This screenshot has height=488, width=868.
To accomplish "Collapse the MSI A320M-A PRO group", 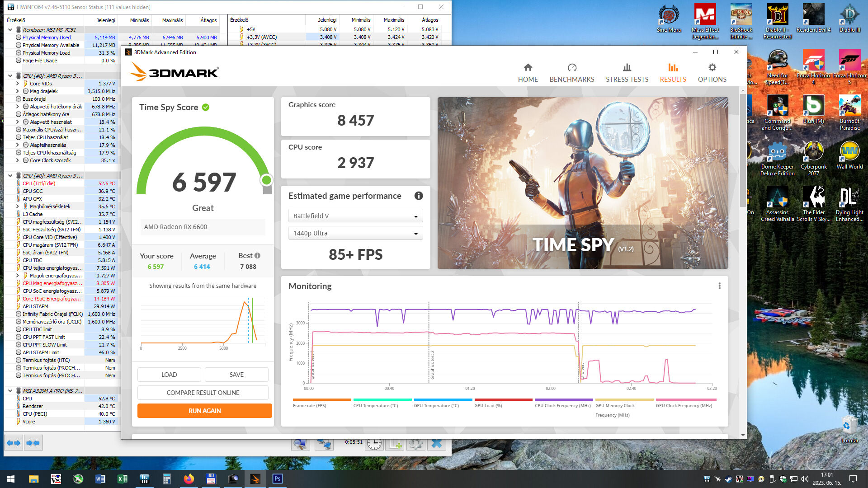I will (10, 391).
